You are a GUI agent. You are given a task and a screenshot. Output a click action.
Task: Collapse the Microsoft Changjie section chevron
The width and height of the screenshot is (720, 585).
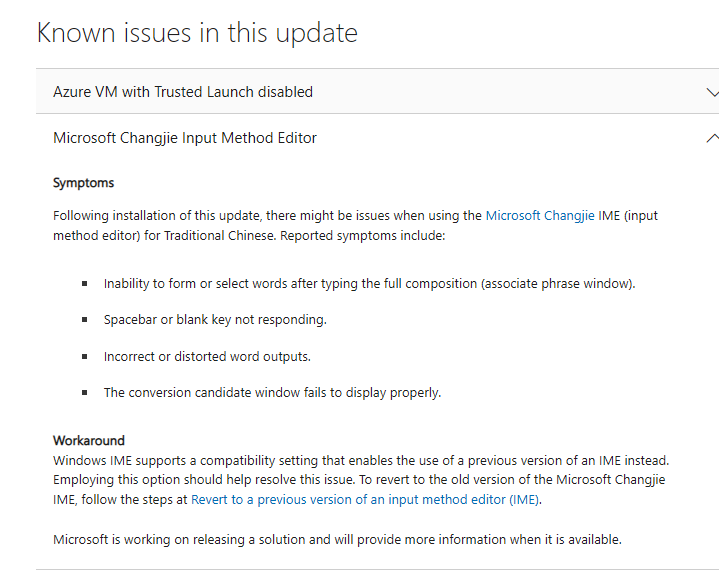713,138
